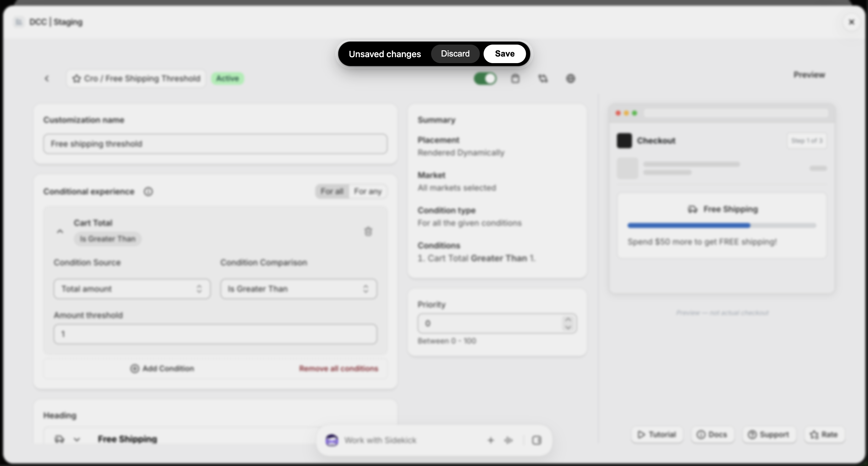Click the delete trash icon in header toolbar
The image size is (868, 466).
[515, 79]
